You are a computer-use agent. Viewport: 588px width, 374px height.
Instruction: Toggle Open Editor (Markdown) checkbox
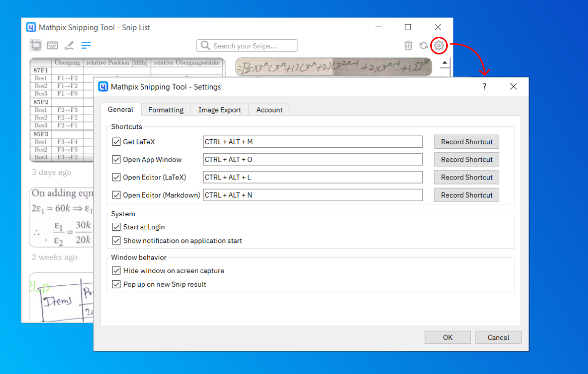click(116, 195)
